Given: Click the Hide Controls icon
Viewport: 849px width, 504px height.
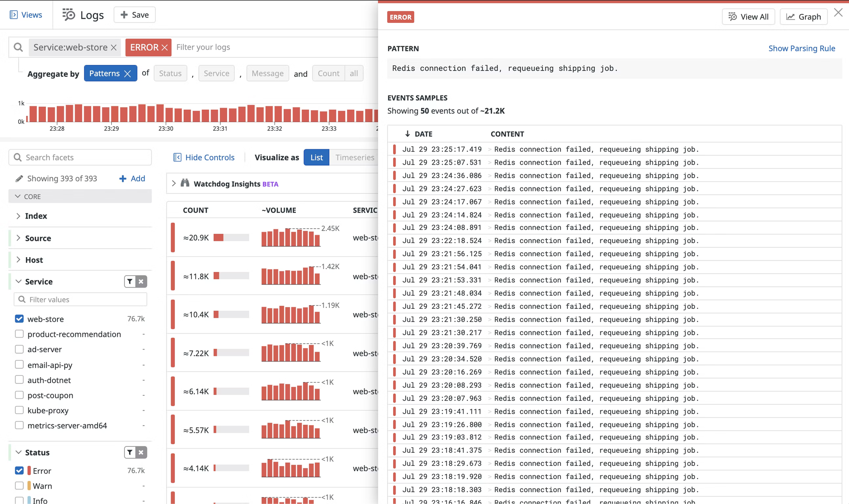Looking at the screenshot, I should [x=177, y=157].
